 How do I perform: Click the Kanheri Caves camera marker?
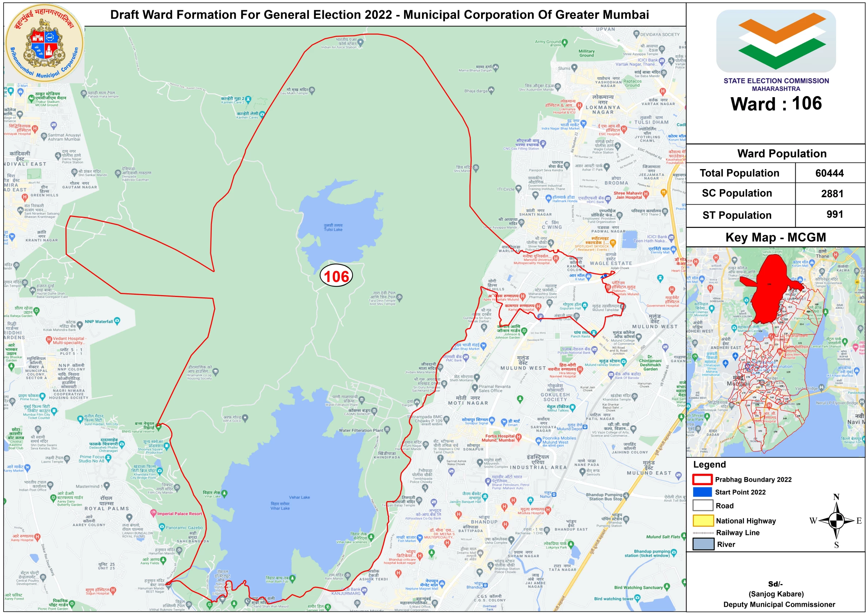(262, 114)
